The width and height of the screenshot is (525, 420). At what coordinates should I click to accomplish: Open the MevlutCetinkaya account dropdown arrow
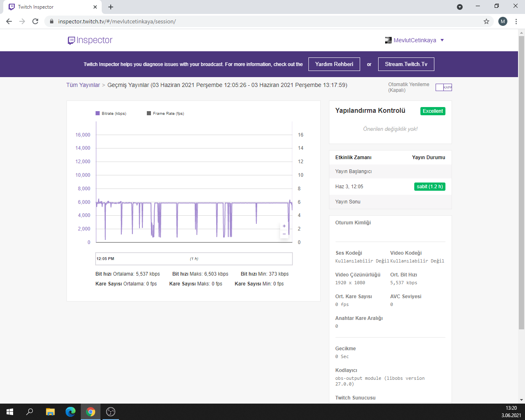click(442, 40)
